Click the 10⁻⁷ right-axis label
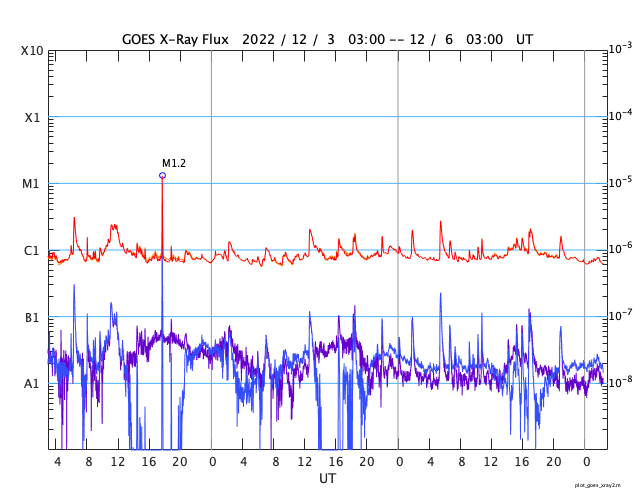This screenshot has height=500, width=640. pyautogui.click(x=620, y=315)
